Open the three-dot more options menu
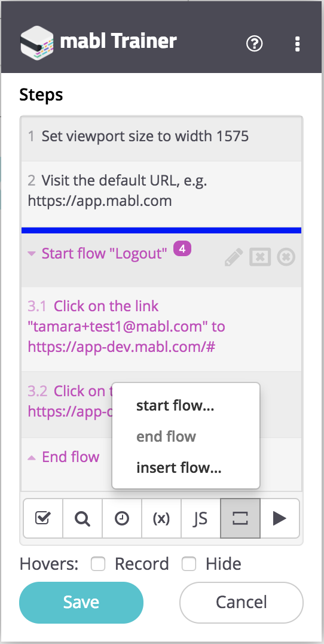Viewport: 324px width, 644px height. coord(297,44)
